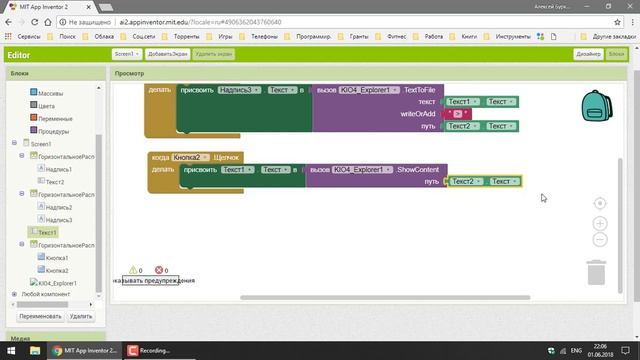Viewport: 640px width, 360px height.
Task: Click blocks panel horizontal scrollbar
Action: click(x=42, y=304)
